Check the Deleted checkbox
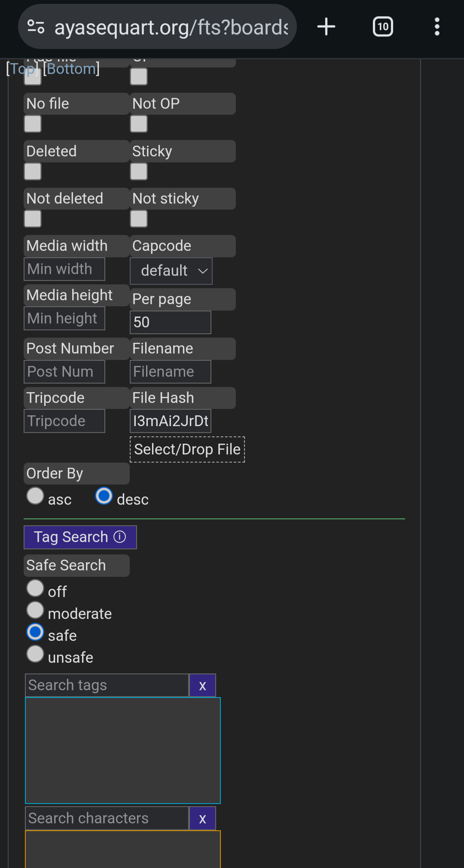Viewport: 464px width, 868px height. [x=33, y=171]
